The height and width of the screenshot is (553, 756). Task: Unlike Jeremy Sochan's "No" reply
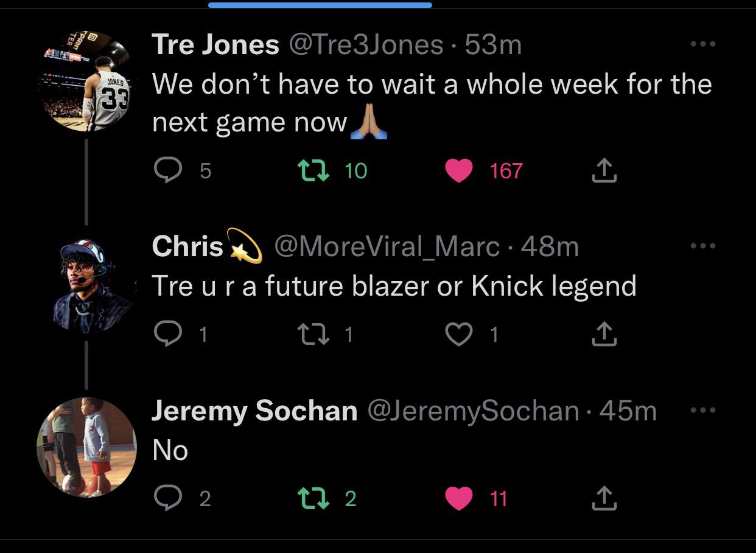click(x=459, y=499)
